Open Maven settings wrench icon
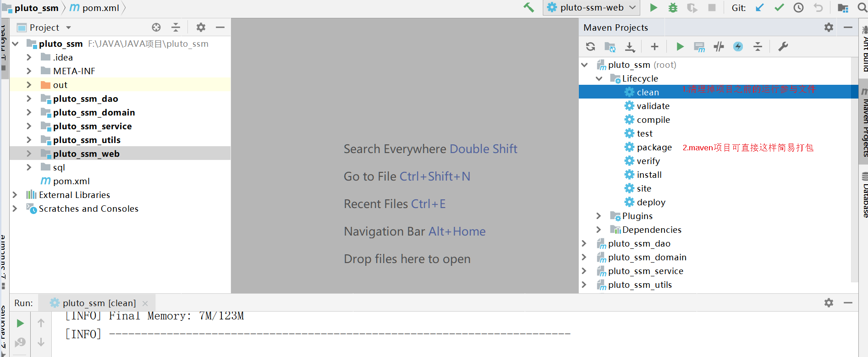 pos(783,46)
